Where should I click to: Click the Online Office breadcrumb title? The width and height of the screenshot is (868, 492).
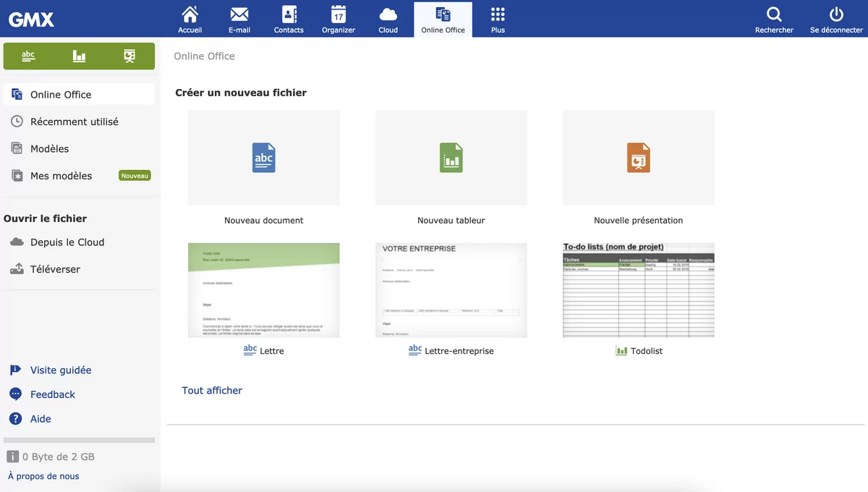pyautogui.click(x=204, y=56)
